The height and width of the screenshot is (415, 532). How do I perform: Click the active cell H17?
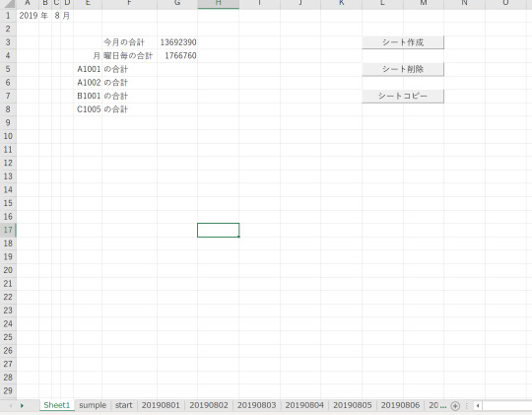click(218, 230)
